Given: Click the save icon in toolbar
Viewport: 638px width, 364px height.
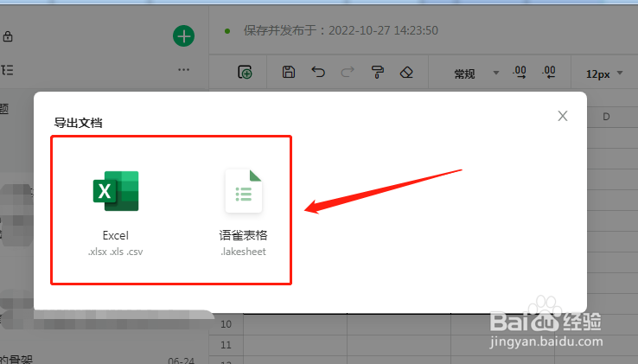Looking at the screenshot, I should (289, 72).
